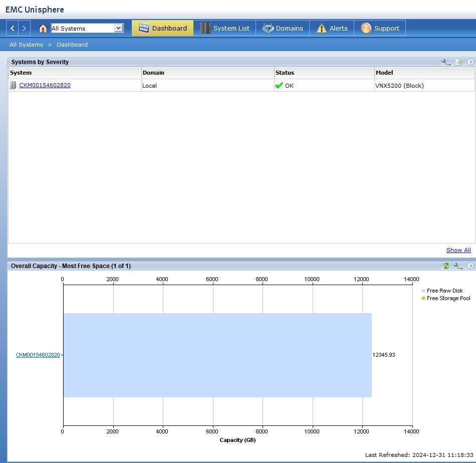476x463 pixels.
Task: Click the 12345.93 bar value label
Action: (x=384, y=355)
